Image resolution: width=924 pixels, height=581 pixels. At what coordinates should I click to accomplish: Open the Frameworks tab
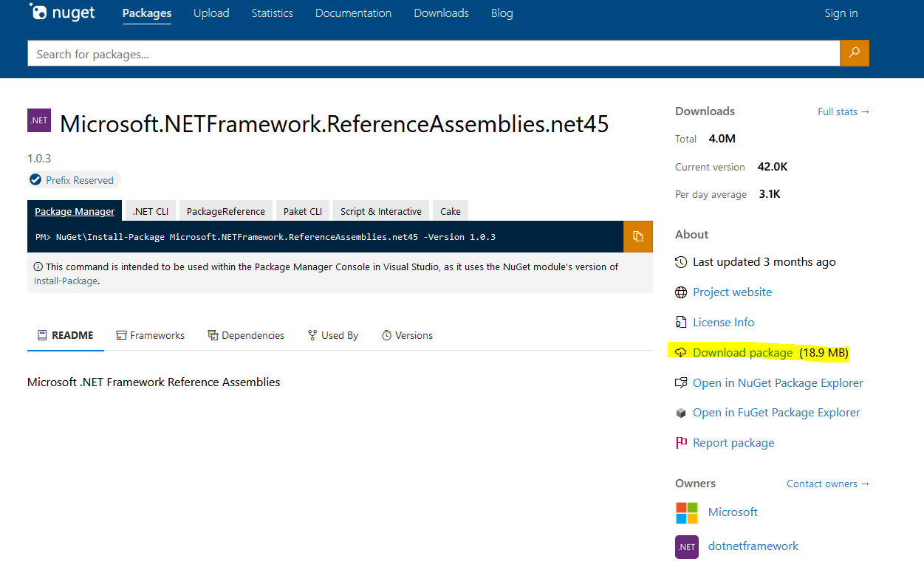click(x=157, y=334)
